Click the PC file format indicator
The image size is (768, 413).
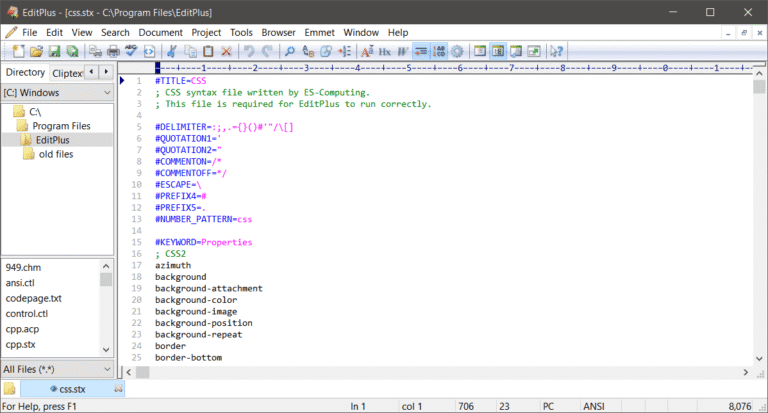pyautogui.click(x=548, y=406)
